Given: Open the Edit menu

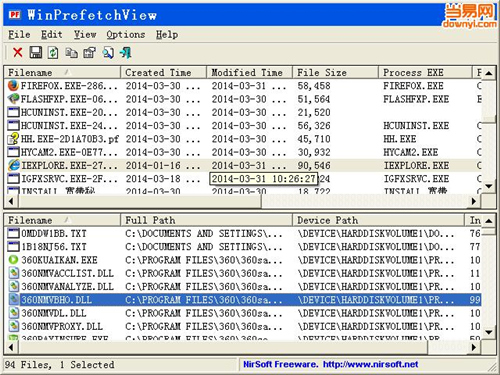Looking at the screenshot, I should [x=51, y=34].
